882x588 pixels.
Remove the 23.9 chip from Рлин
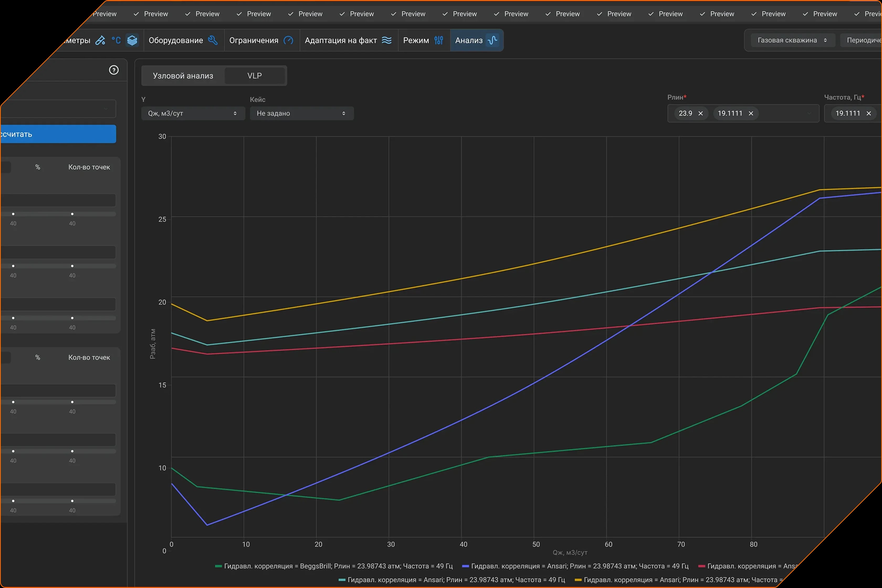coord(700,113)
